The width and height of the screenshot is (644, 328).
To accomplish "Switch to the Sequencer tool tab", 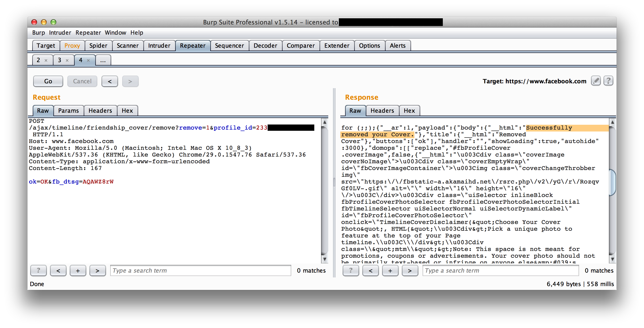I will click(230, 46).
